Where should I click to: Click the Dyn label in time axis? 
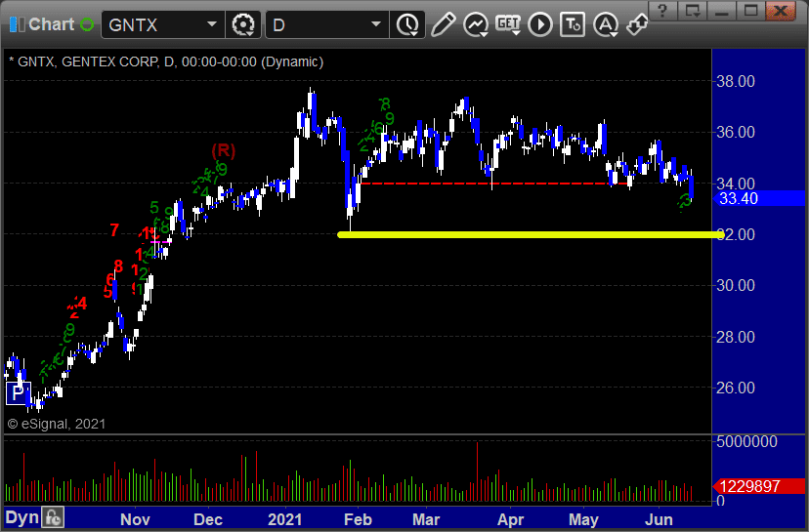pyautogui.click(x=21, y=517)
